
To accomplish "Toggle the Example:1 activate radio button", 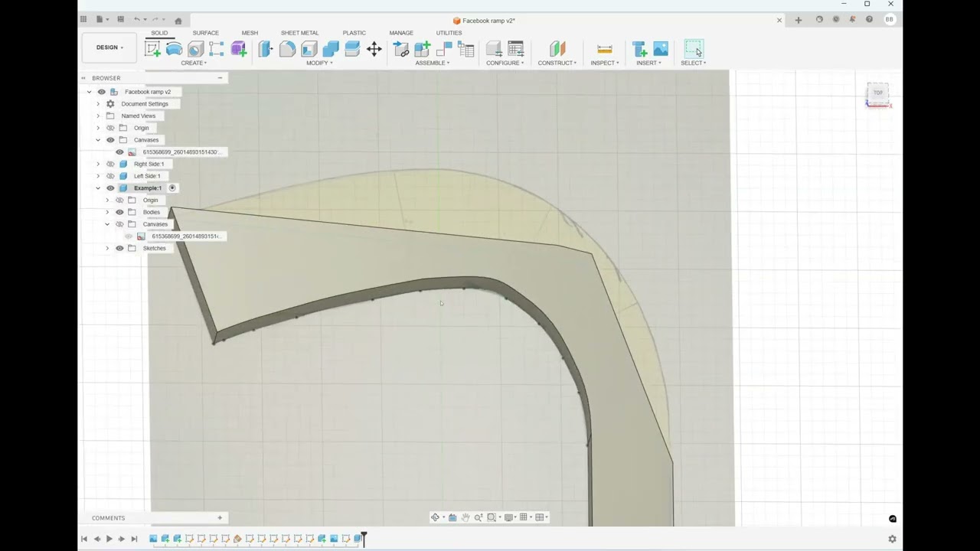I will pos(172,188).
